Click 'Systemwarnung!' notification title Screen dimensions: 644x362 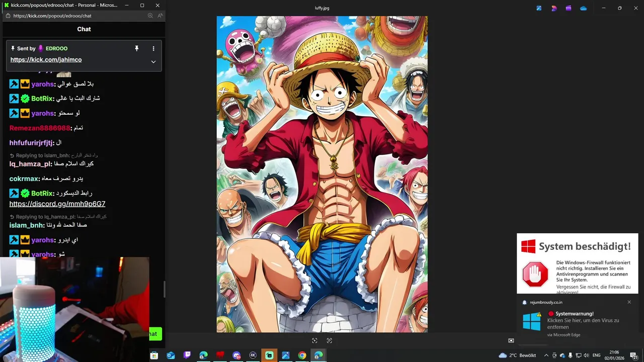tap(575, 314)
